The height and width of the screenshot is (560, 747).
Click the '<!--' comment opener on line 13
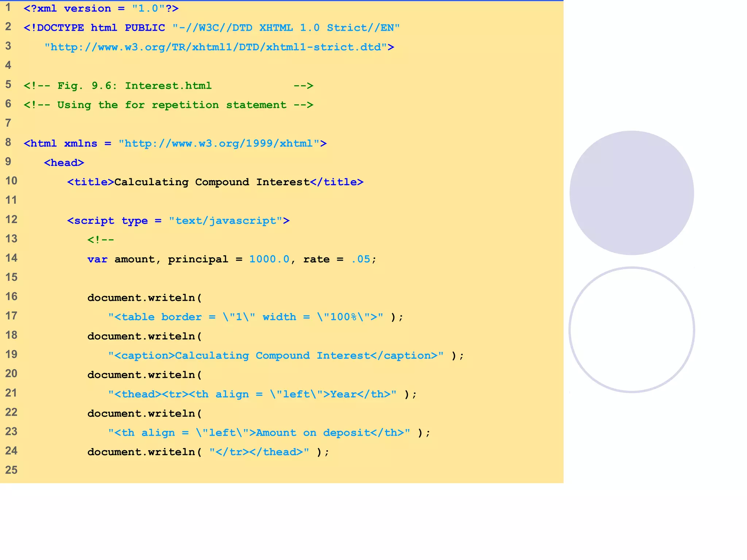point(101,240)
